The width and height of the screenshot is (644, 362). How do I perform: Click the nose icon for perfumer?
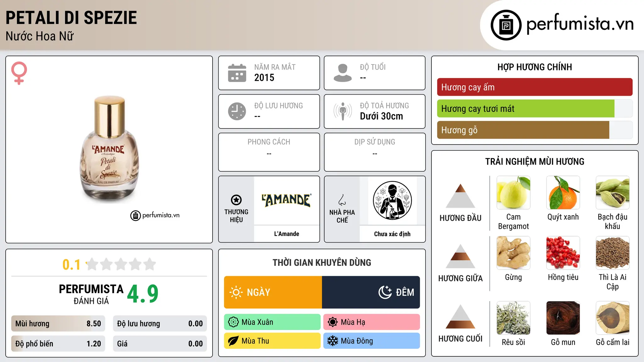[342, 200]
